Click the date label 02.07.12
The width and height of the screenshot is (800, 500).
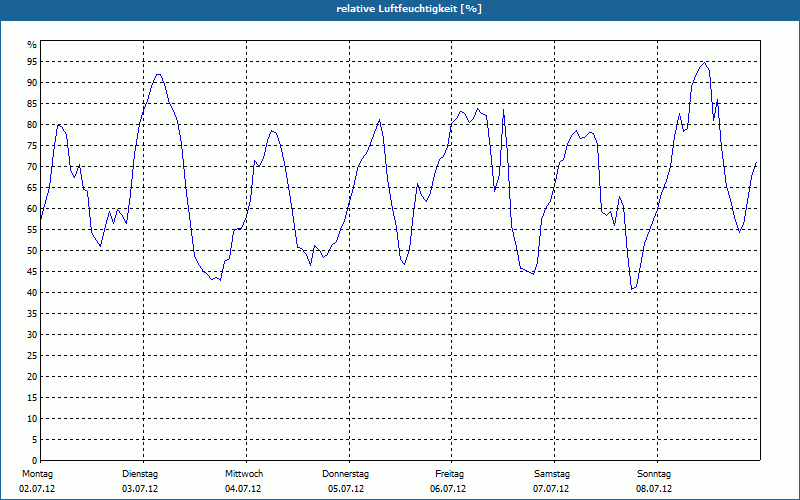[37, 489]
